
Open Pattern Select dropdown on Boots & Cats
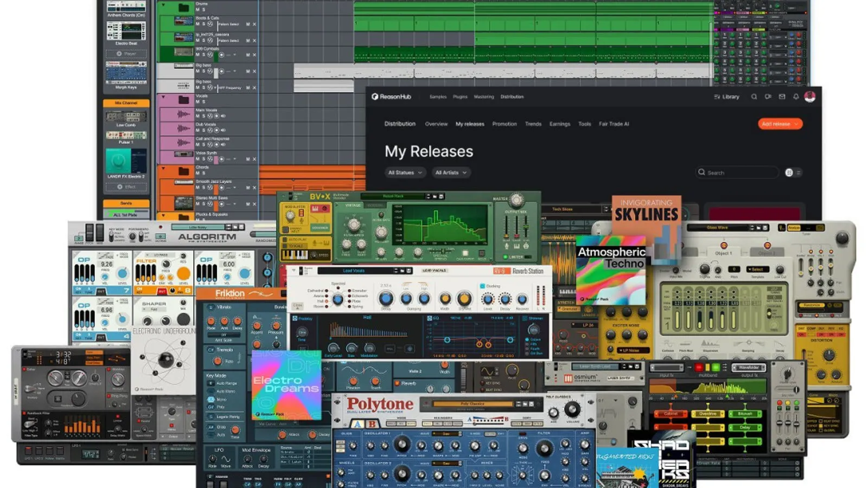pyautogui.click(x=228, y=24)
